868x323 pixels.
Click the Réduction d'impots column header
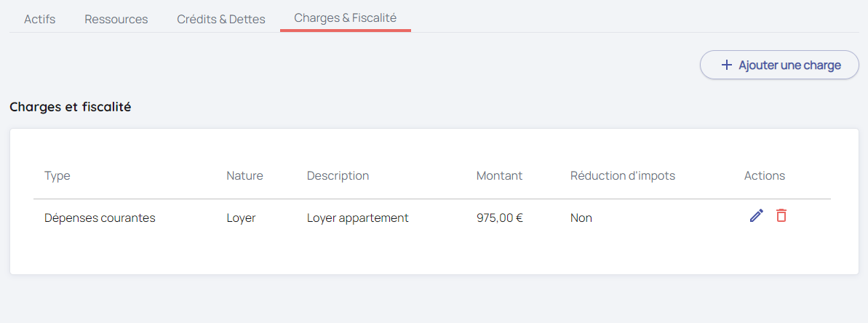[623, 175]
